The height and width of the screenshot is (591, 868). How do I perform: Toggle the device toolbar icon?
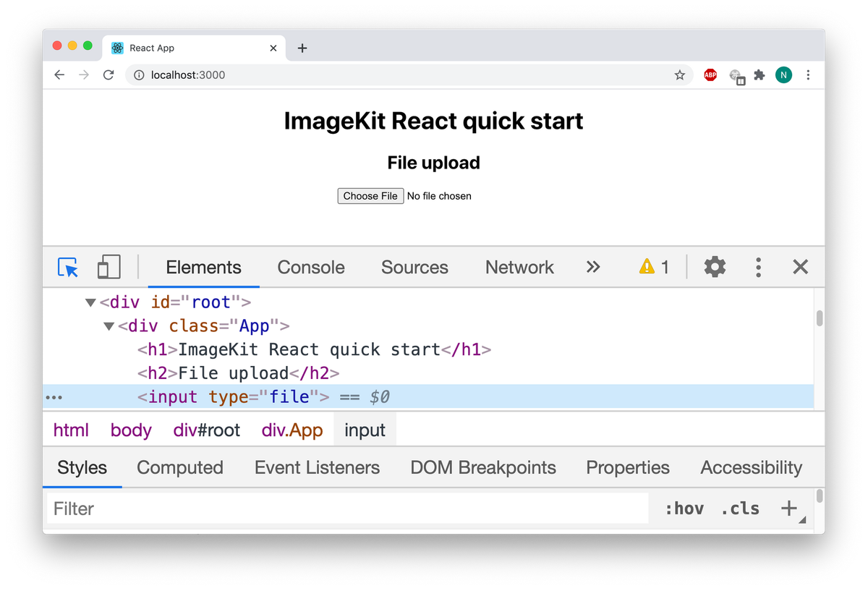point(109,268)
